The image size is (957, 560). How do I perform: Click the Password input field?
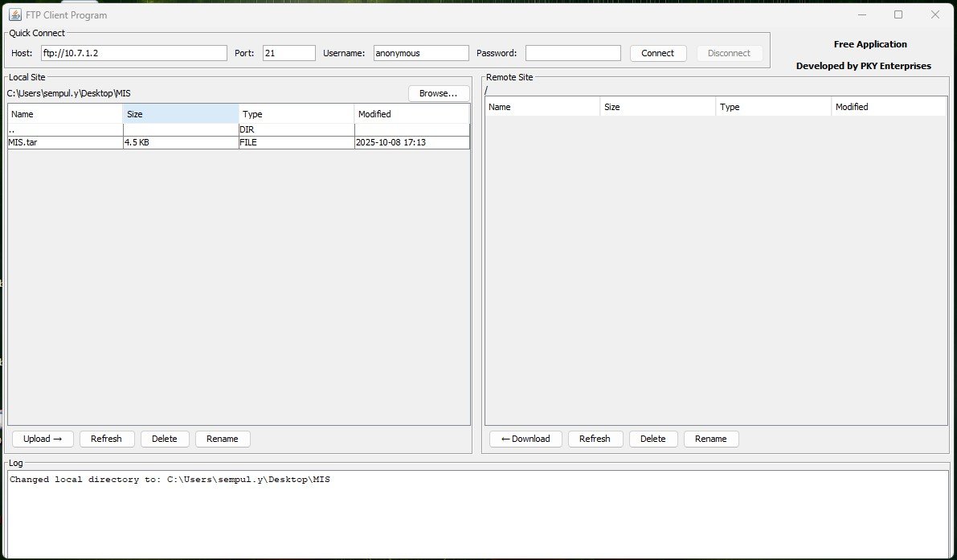[x=572, y=53]
